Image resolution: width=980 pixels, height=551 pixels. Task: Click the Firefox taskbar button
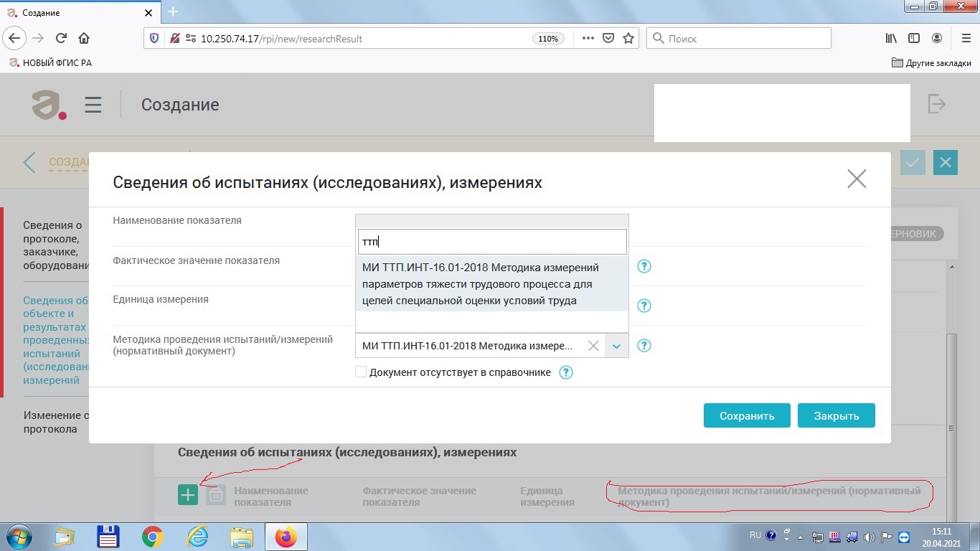pos(286,537)
